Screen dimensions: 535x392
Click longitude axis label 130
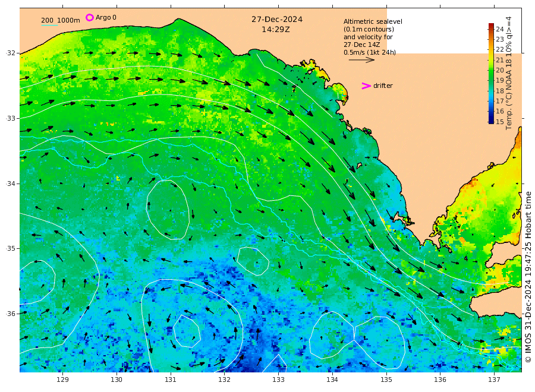click(117, 380)
